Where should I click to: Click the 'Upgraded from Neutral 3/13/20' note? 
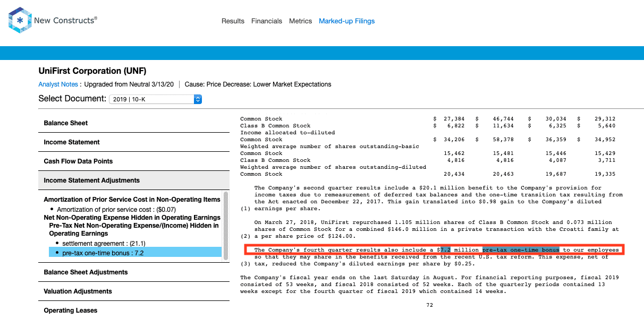130,84
